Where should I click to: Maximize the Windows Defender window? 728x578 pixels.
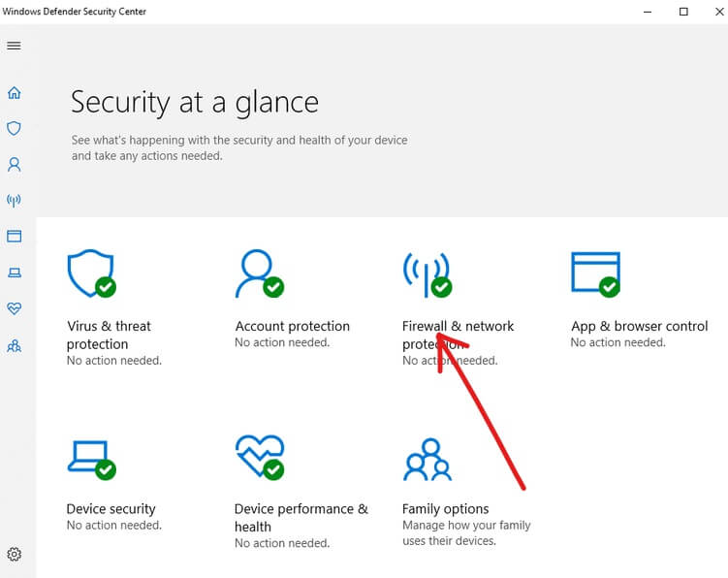click(x=683, y=12)
